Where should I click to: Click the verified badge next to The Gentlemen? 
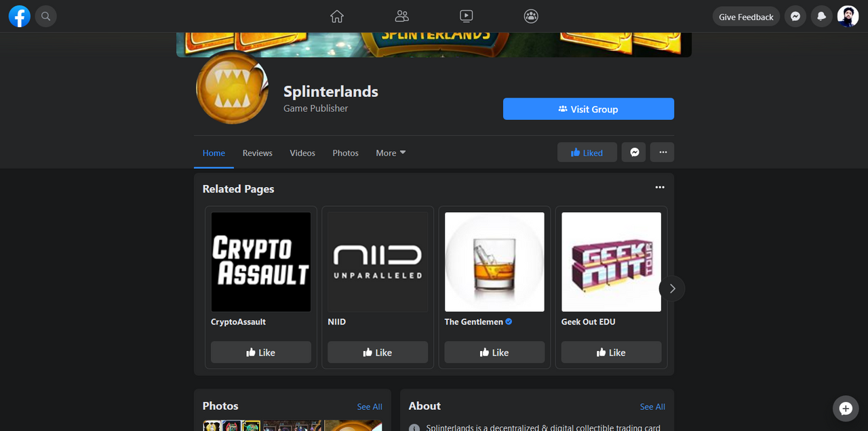click(x=509, y=322)
